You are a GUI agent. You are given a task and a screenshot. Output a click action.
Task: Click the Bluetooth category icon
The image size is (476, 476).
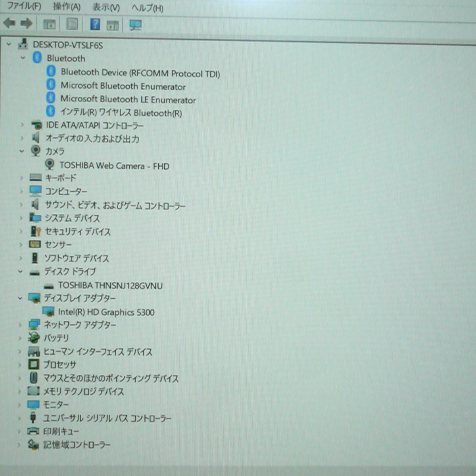(x=37, y=58)
